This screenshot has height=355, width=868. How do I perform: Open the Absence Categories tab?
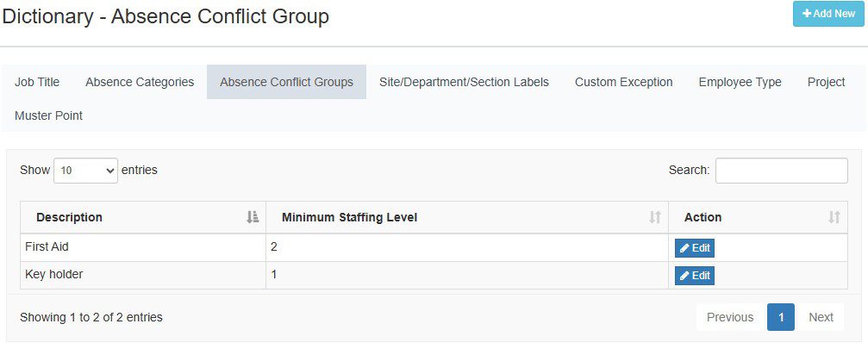[140, 82]
